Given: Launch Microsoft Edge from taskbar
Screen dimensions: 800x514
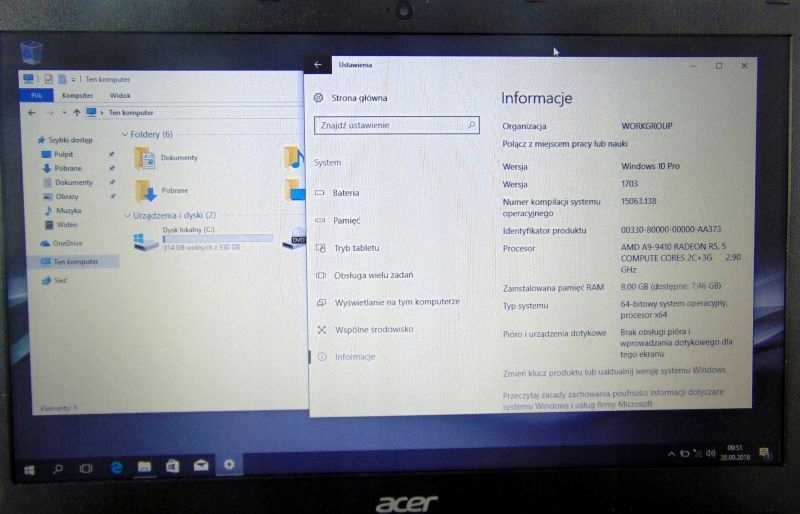Looking at the screenshot, I should pos(116,467).
